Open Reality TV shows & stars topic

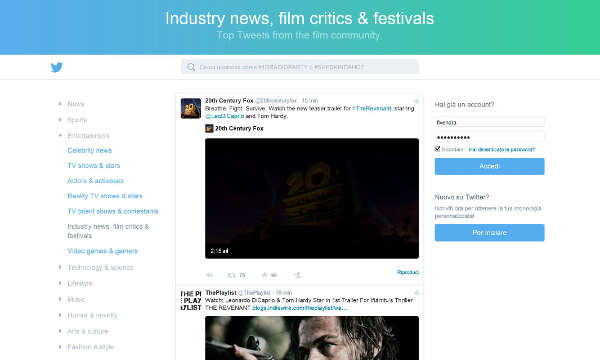click(x=105, y=196)
